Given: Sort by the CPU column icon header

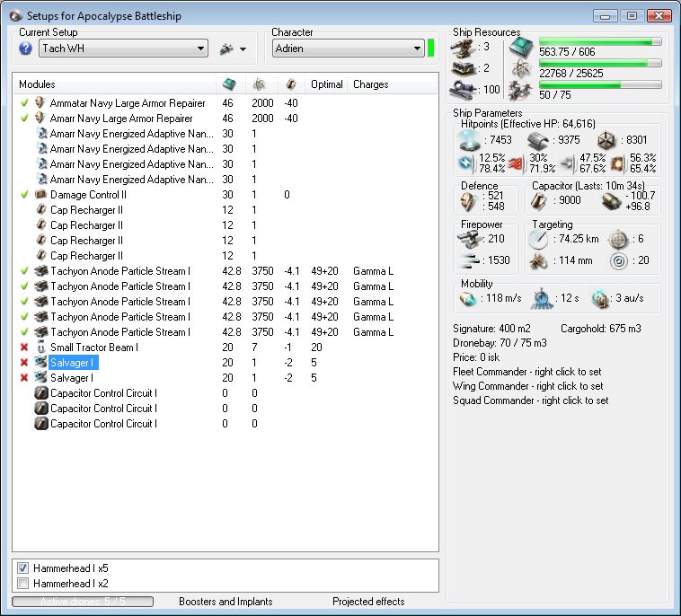Looking at the screenshot, I should coord(230,84).
